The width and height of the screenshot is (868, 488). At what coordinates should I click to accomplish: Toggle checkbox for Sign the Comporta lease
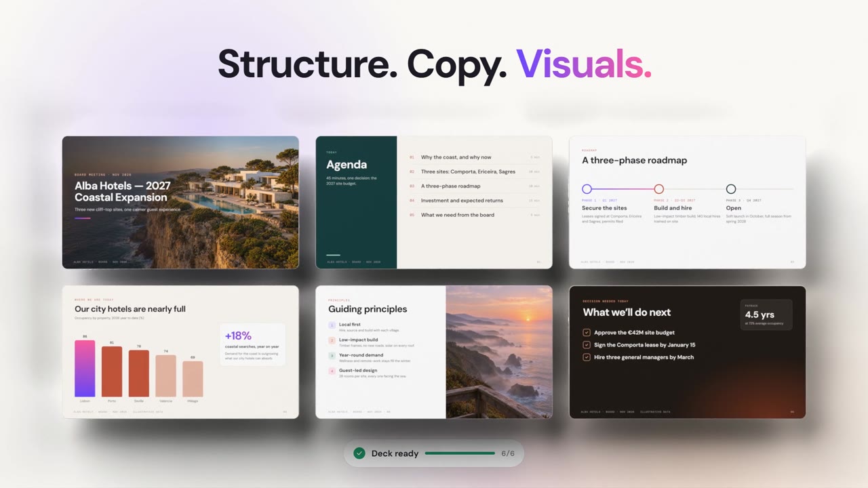[x=587, y=345]
